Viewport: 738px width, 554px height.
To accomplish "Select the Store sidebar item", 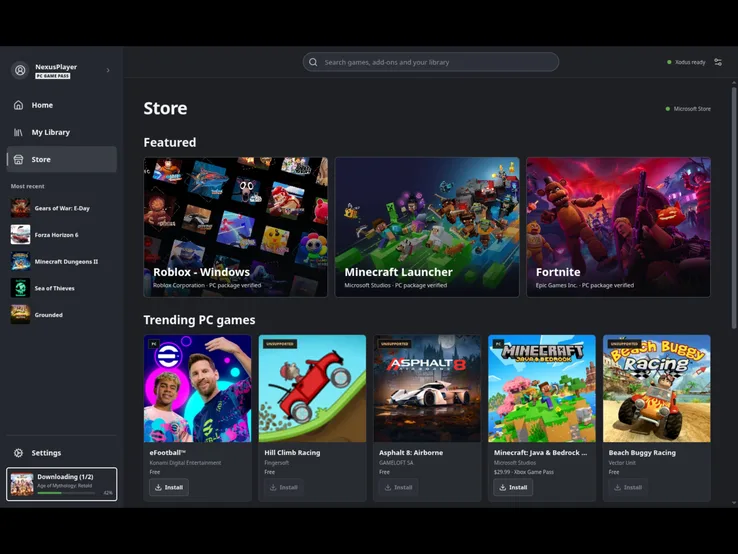I will pos(62,160).
